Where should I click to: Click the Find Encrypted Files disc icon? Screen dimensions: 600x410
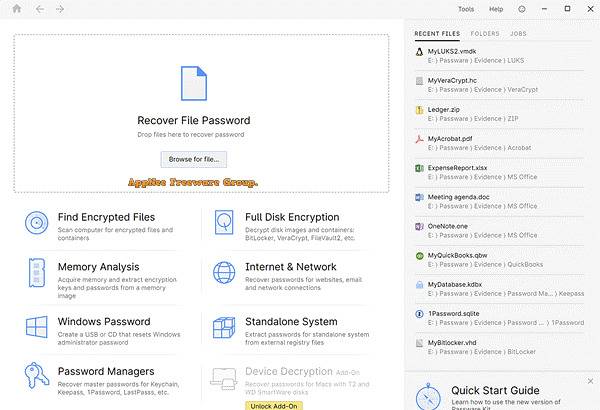[x=37, y=223]
